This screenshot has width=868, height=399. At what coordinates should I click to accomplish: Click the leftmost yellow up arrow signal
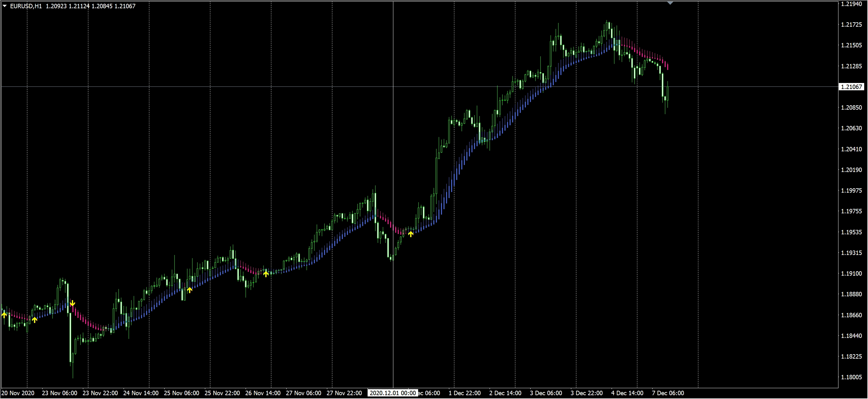pos(4,314)
